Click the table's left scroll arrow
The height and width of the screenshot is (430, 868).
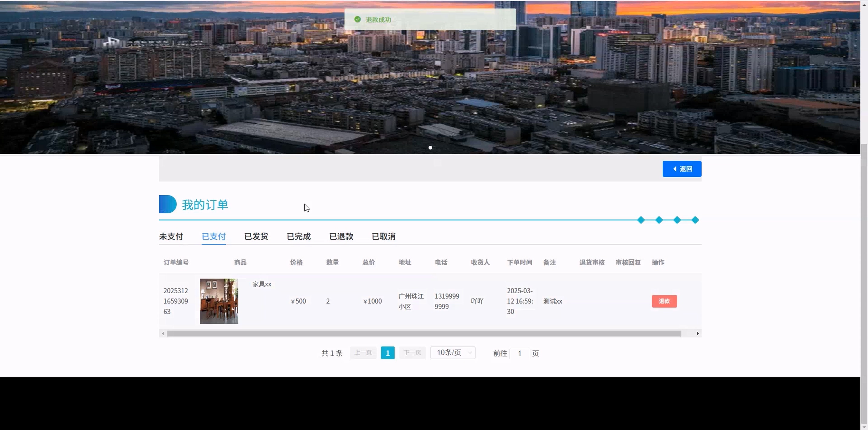[x=163, y=333]
